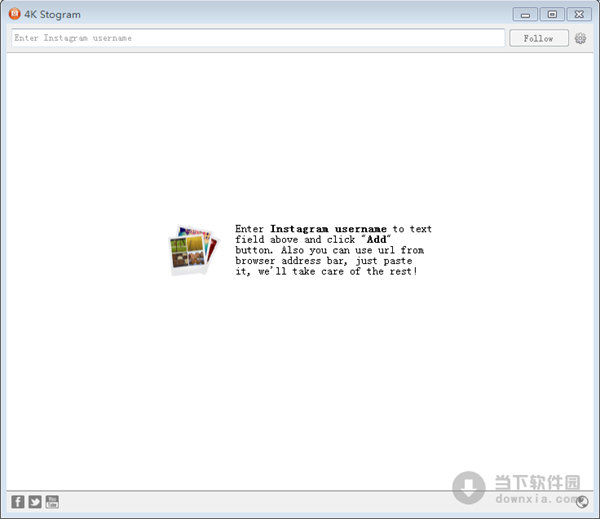Maximize the 4K Stogram window
The height and width of the screenshot is (519, 600).
552,15
